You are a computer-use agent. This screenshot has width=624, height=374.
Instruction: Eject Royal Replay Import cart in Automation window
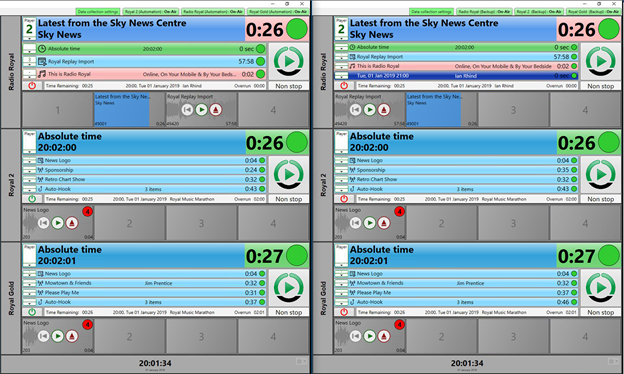point(216,110)
